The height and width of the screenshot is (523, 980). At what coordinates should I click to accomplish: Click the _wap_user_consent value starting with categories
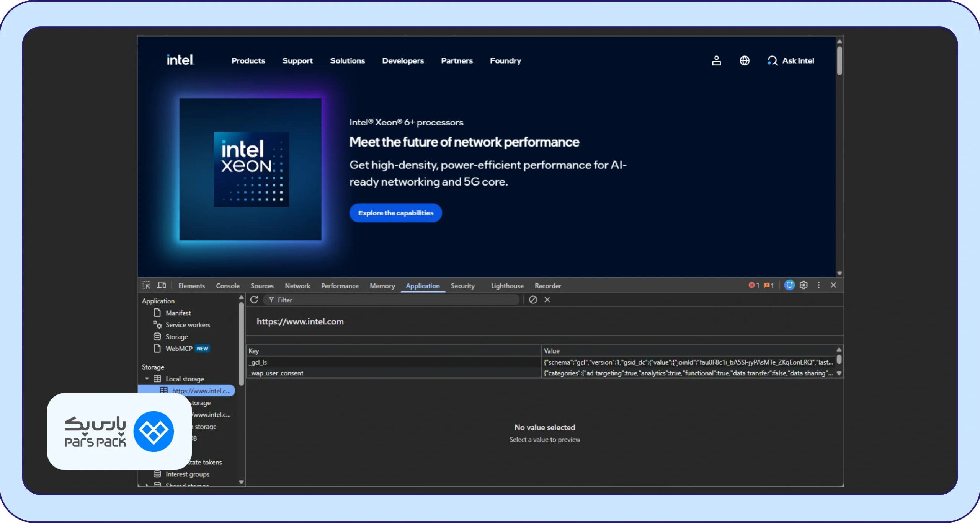point(688,373)
